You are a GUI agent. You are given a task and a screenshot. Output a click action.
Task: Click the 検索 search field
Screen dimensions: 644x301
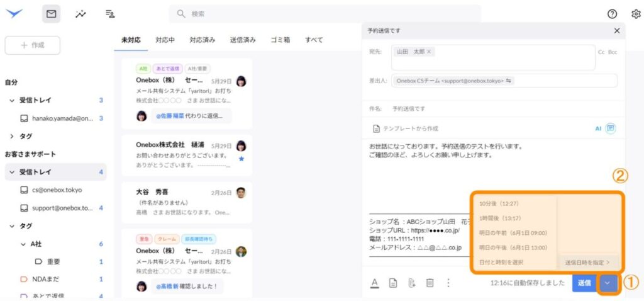327,14
